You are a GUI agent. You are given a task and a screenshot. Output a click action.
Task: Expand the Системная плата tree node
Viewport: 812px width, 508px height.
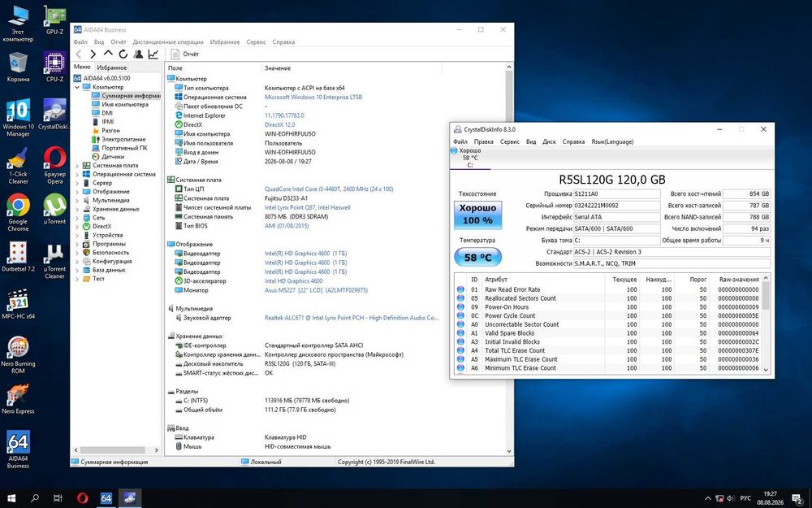point(77,165)
